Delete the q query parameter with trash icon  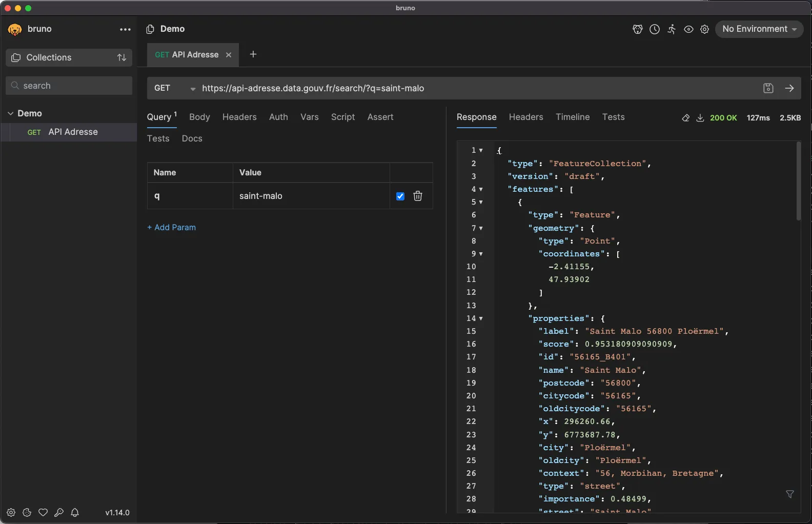[x=418, y=196]
